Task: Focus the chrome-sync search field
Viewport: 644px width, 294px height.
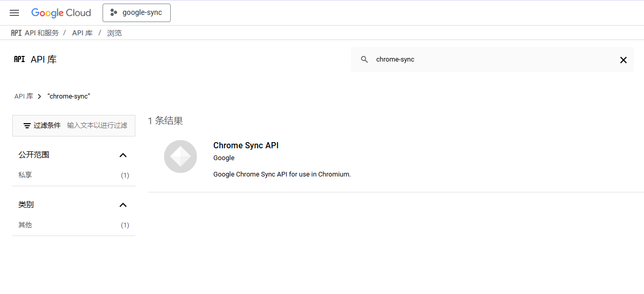Action: [x=492, y=60]
